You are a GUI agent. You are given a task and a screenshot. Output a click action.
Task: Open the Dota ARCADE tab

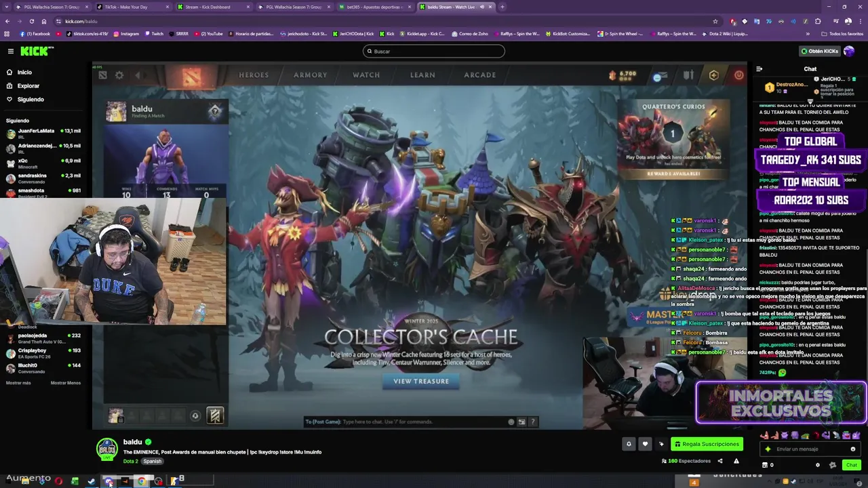[479, 75]
